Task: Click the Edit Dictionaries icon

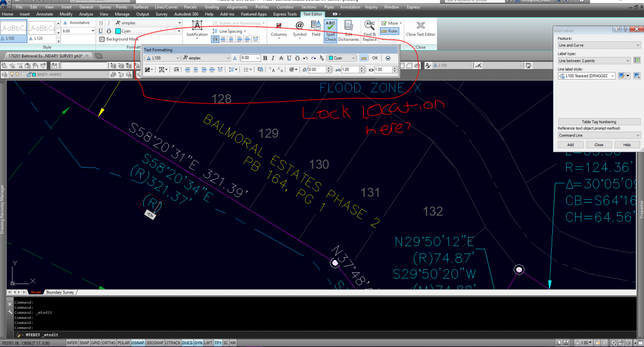Action: point(348,28)
